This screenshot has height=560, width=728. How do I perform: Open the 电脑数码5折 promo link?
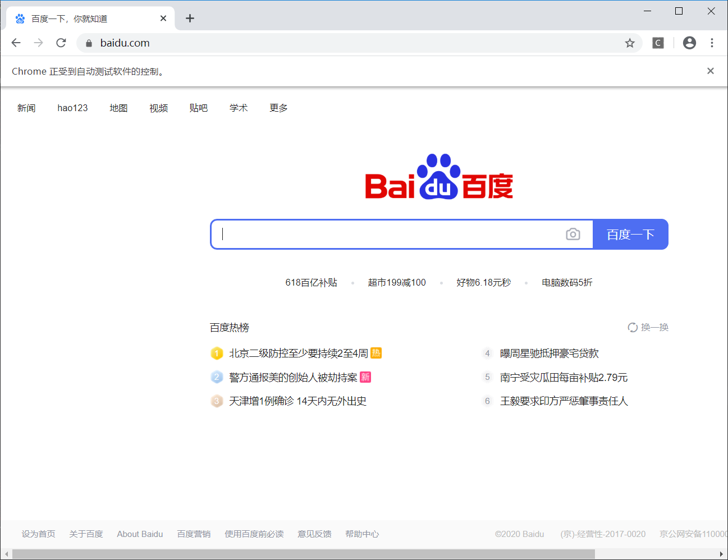567,282
